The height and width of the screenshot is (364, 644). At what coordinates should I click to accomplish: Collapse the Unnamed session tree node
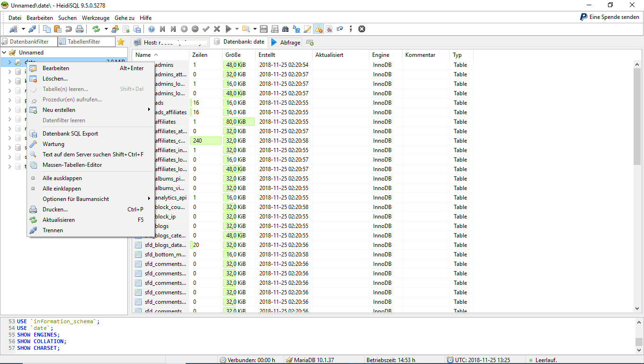click(x=4, y=53)
